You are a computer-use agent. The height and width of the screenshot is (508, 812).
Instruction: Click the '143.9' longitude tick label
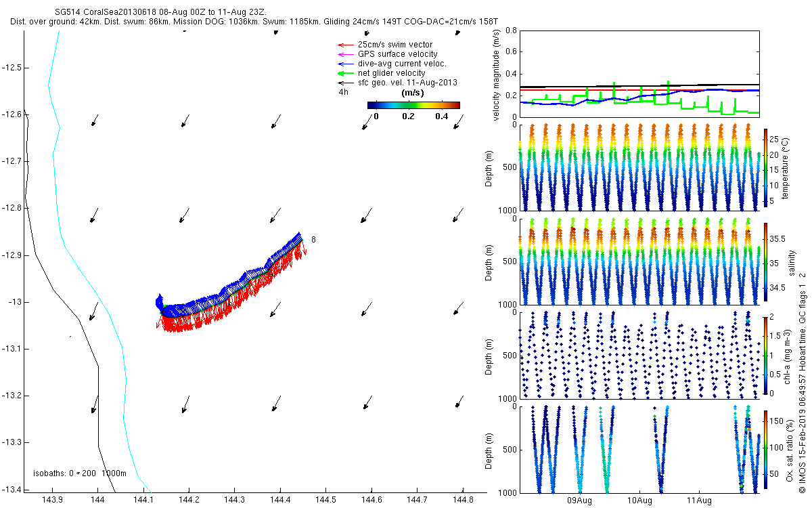pos(52,499)
